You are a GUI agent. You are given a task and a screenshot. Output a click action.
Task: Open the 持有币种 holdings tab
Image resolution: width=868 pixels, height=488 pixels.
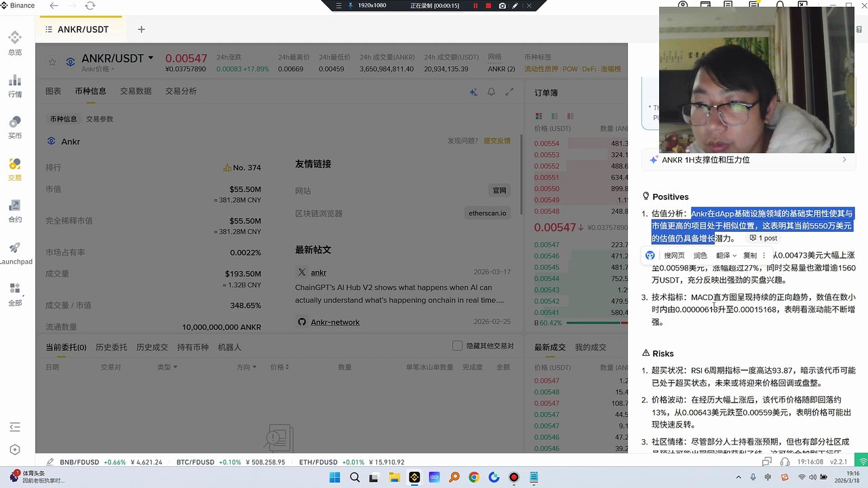pos(193,347)
